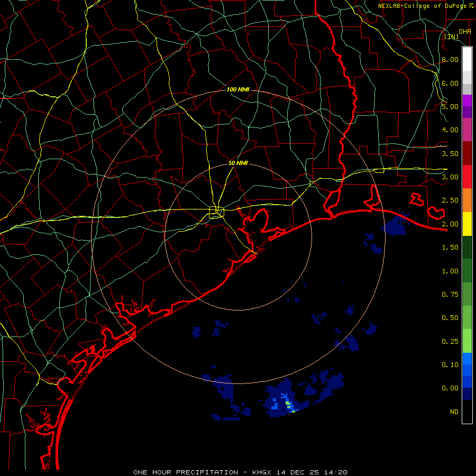
Task: Click the 3.50 legend value
Action: (450, 153)
